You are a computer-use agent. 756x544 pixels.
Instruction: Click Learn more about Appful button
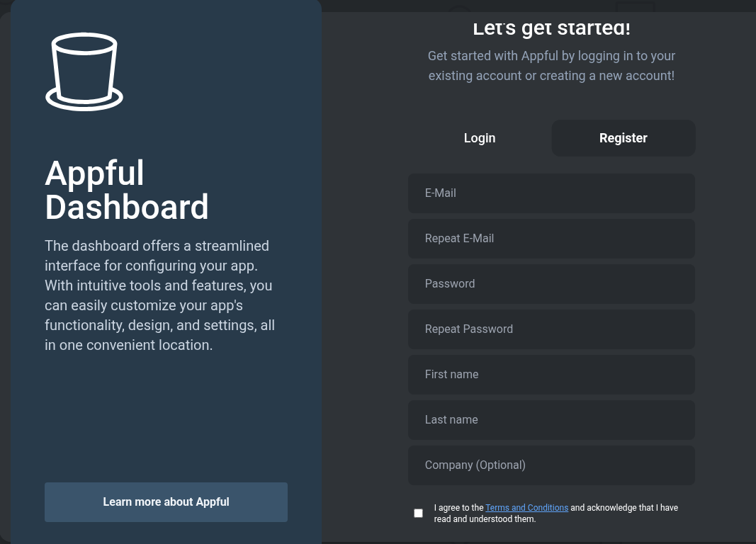[x=166, y=502]
